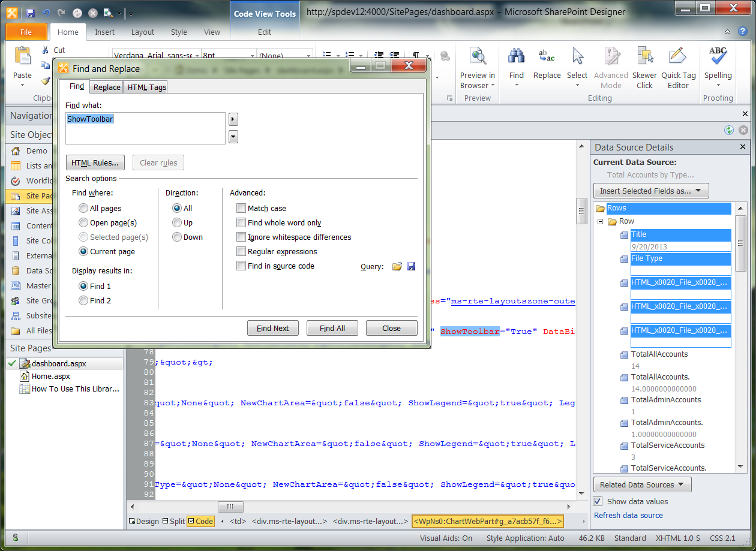Image resolution: width=756 pixels, height=551 pixels.
Task: Click the Cut scissors icon
Action: click(45, 50)
